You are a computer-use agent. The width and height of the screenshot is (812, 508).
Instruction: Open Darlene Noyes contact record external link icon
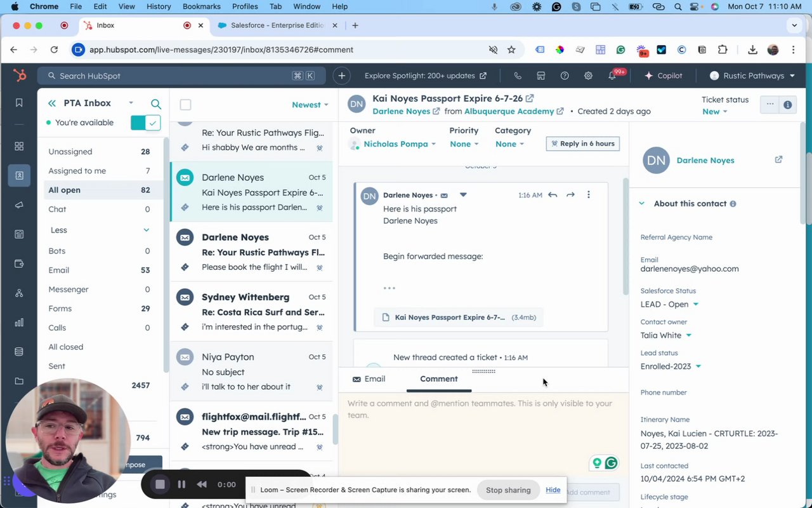coord(778,160)
